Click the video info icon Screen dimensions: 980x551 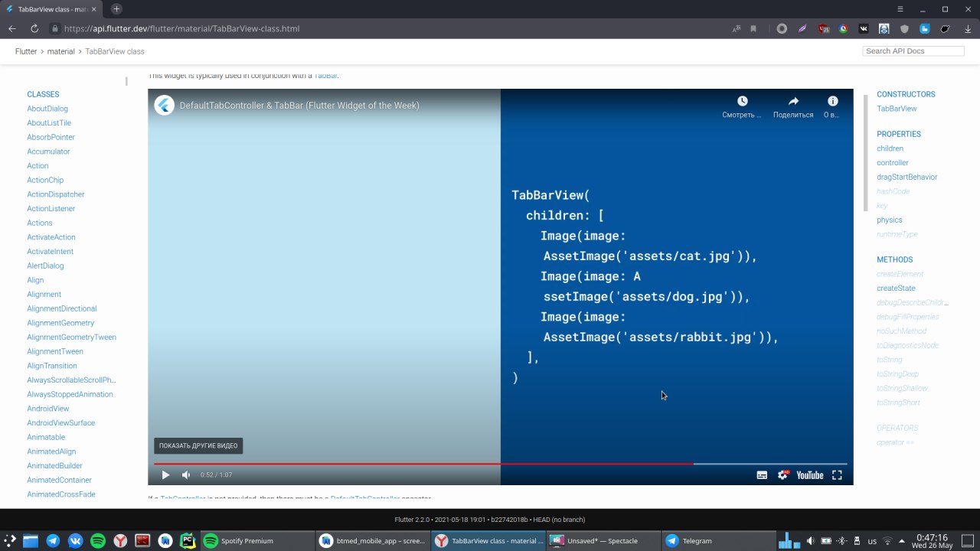[833, 101]
